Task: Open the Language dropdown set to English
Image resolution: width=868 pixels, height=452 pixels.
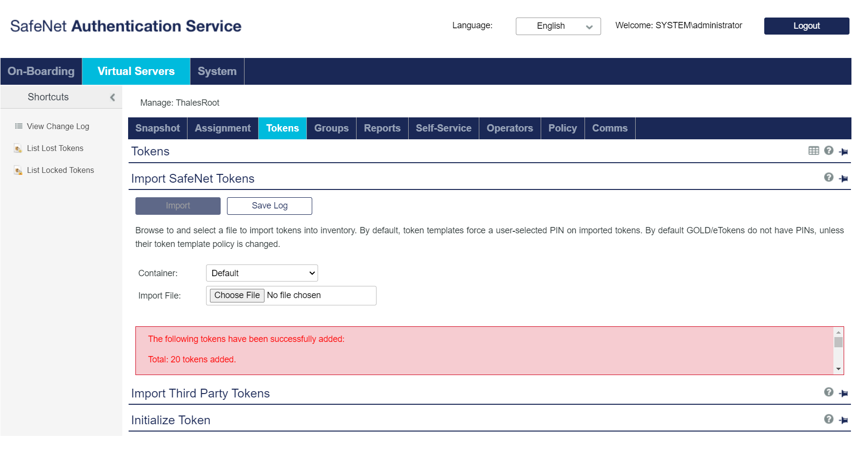Action: click(x=558, y=26)
